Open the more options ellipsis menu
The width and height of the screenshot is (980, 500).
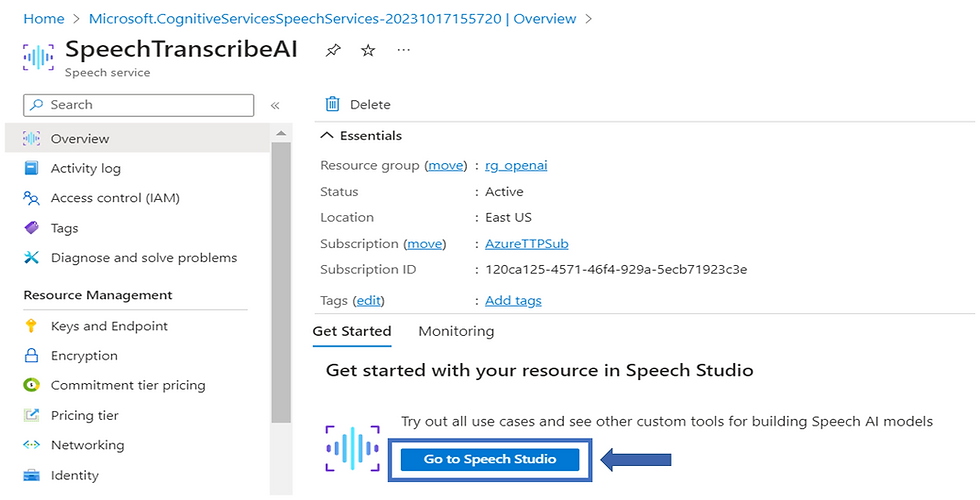point(404,50)
